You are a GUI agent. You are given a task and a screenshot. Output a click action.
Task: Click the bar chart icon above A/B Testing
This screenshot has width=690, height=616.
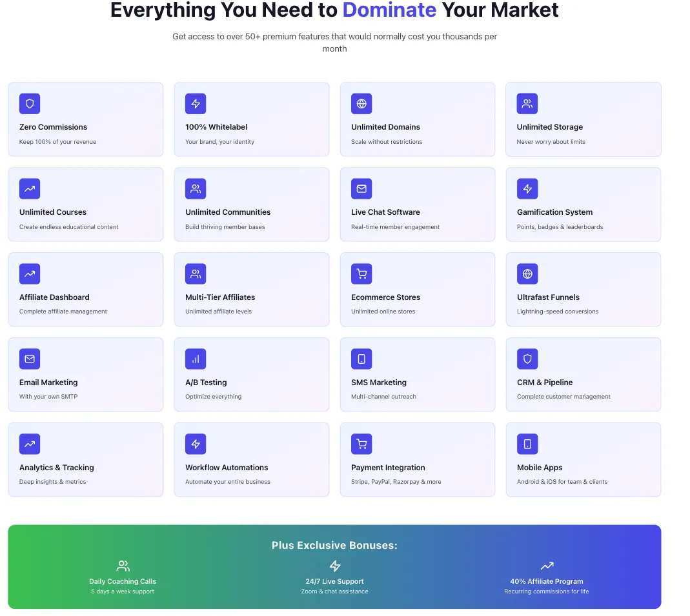(x=196, y=359)
